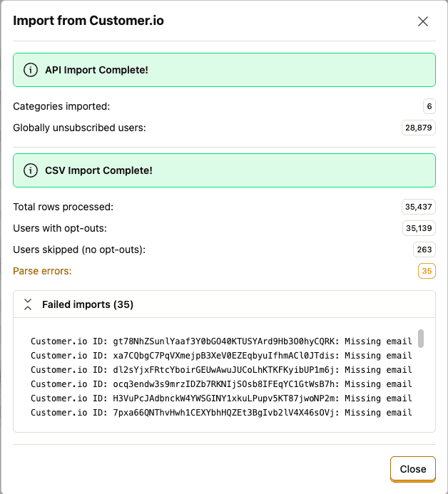Select the Categories imported value 6
448x494 pixels.
tap(429, 106)
